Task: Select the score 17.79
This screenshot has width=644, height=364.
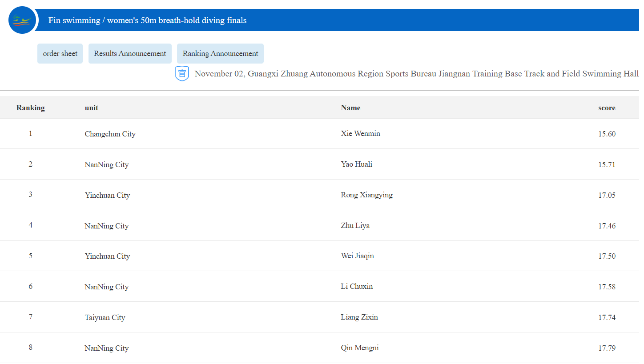Action: [607, 348]
